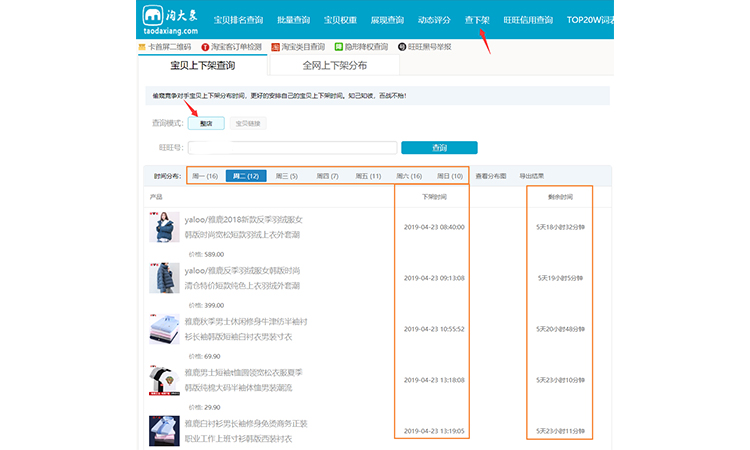Open the 淘宝客订单检测 link text
The height and width of the screenshot is (450, 750).
pos(236,47)
